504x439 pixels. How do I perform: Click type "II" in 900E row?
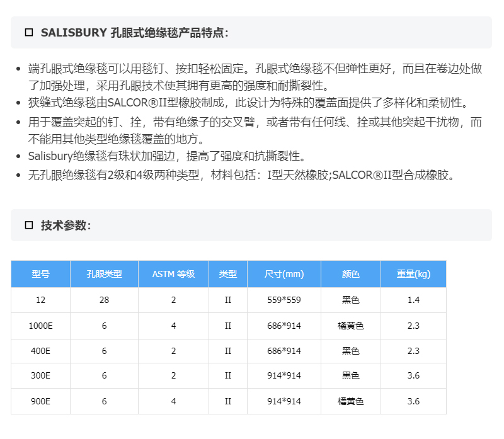(228, 401)
